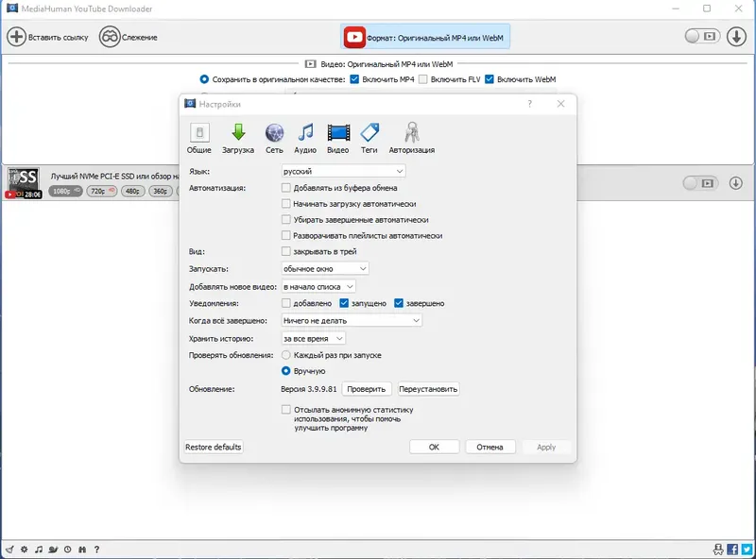The height and width of the screenshot is (559, 756).
Task: Click the Отмена cancel button
Action: pyautogui.click(x=490, y=448)
